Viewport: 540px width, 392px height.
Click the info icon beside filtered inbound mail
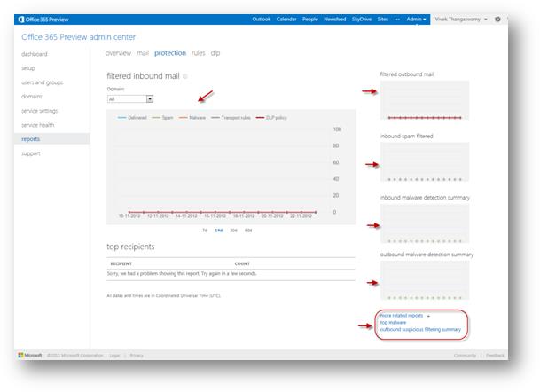click(x=185, y=77)
